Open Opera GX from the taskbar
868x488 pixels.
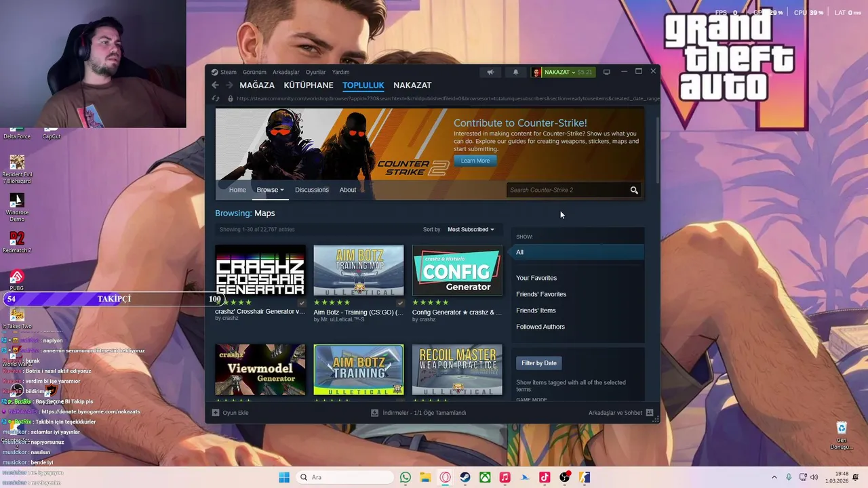coord(446,477)
